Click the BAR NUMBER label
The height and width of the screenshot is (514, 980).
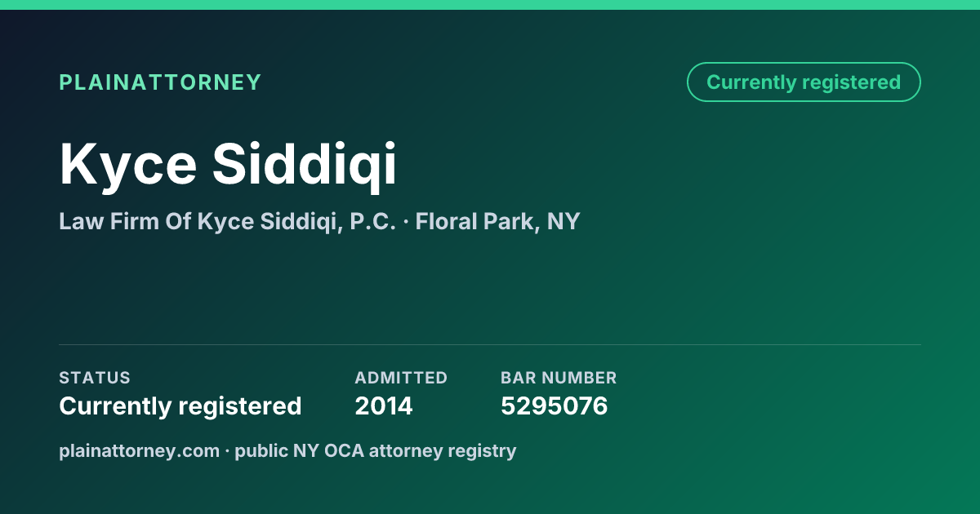coord(559,378)
